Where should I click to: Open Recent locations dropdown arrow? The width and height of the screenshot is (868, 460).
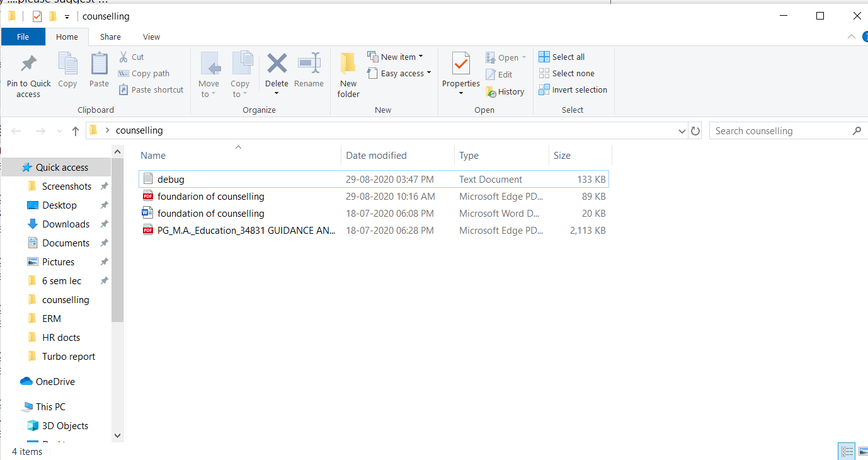pyautogui.click(x=60, y=131)
